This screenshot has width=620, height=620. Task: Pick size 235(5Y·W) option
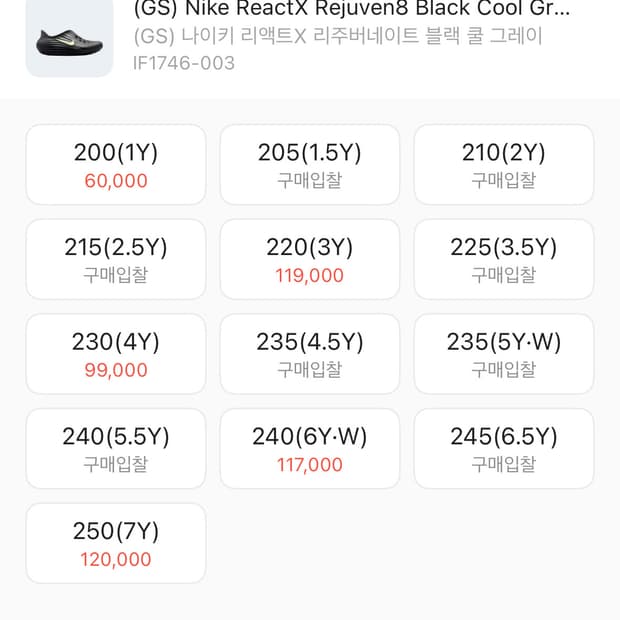point(504,354)
